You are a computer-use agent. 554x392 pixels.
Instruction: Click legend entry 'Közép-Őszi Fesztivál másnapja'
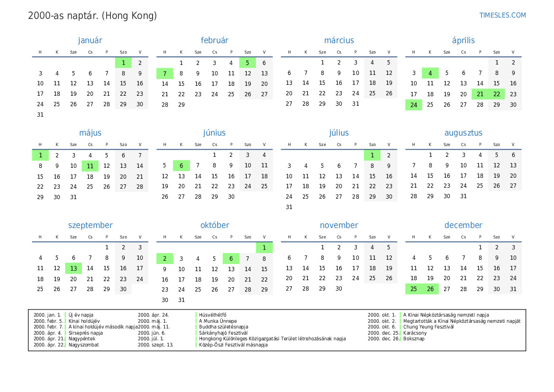233,345
